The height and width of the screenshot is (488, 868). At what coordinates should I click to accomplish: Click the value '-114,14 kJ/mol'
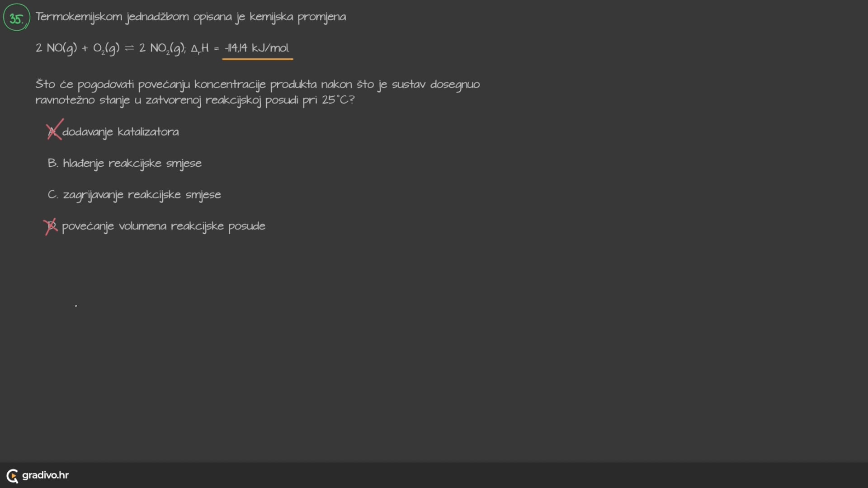[257, 48]
